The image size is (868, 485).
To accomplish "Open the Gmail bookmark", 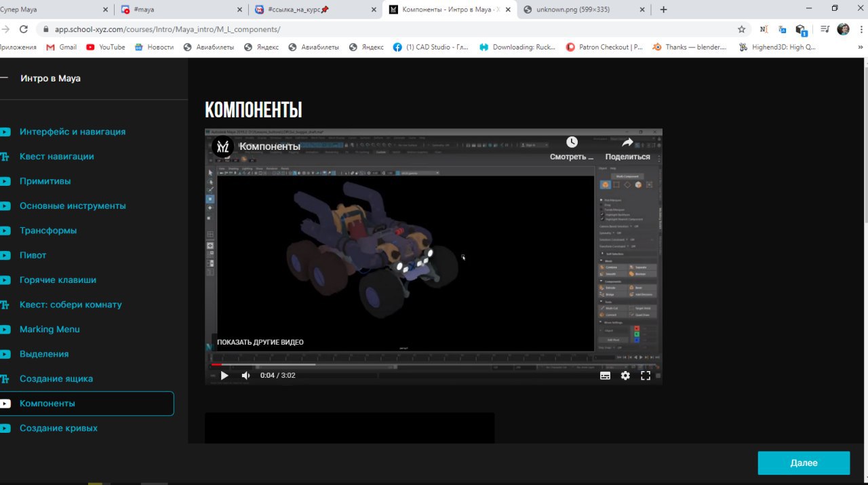I will pos(61,47).
